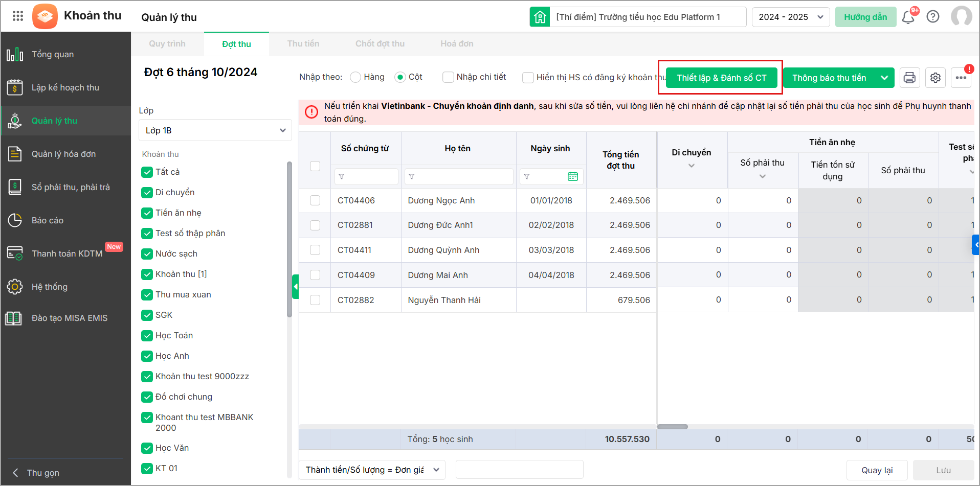The height and width of the screenshot is (486, 980).
Task: Expand the Thông báo thu tiền dropdown arrow
Action: [x=884, y=78]
